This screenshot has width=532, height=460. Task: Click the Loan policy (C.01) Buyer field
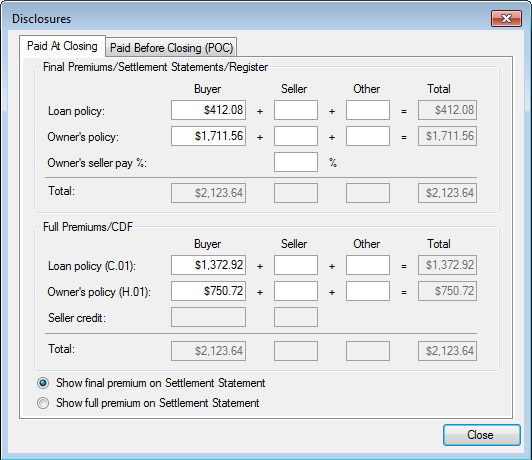tap(208, 265)
